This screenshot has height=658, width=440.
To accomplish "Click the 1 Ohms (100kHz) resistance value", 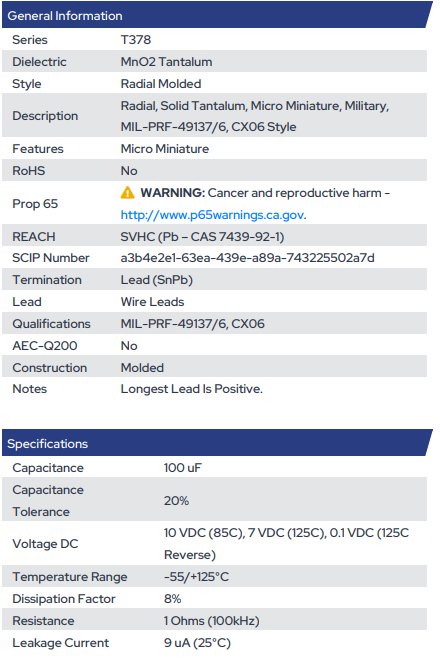I will (x=211, y=621).
